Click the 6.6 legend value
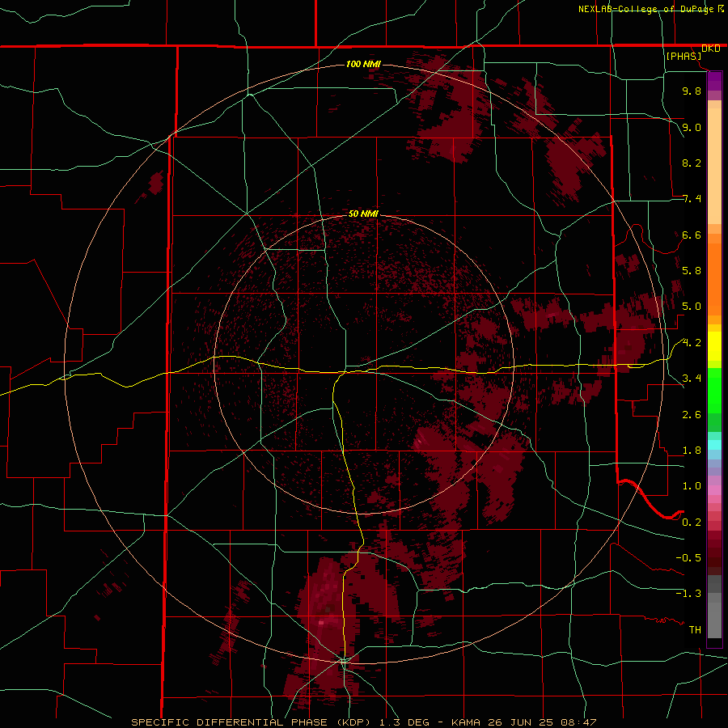 692,235
